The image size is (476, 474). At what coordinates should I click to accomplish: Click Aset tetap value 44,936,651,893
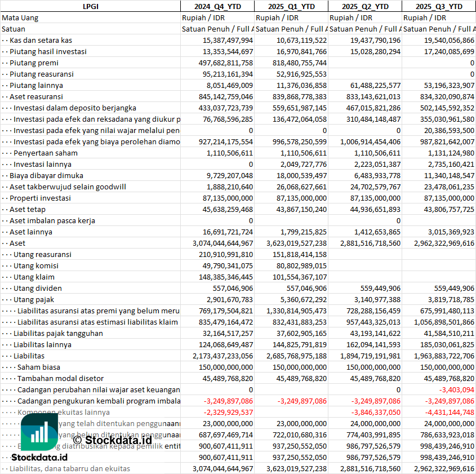375,209
